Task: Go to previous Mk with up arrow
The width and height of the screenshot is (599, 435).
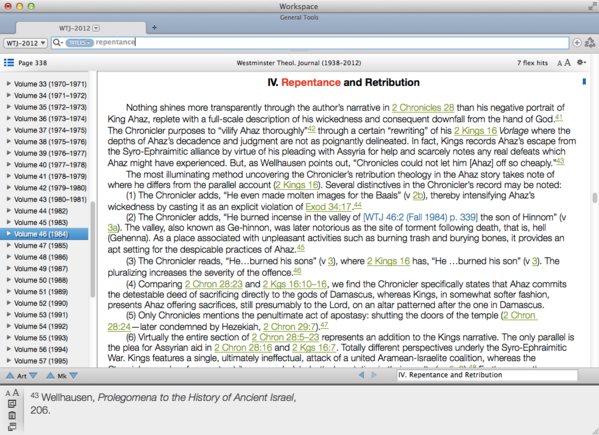Action: [50, 376]
